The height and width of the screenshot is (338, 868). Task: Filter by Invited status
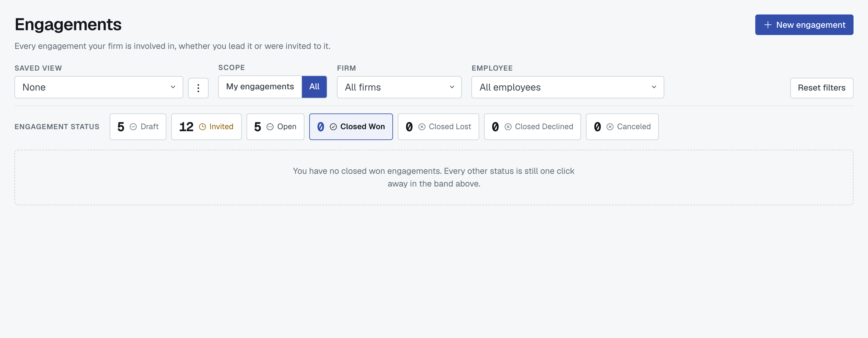(x=206, y=127)
